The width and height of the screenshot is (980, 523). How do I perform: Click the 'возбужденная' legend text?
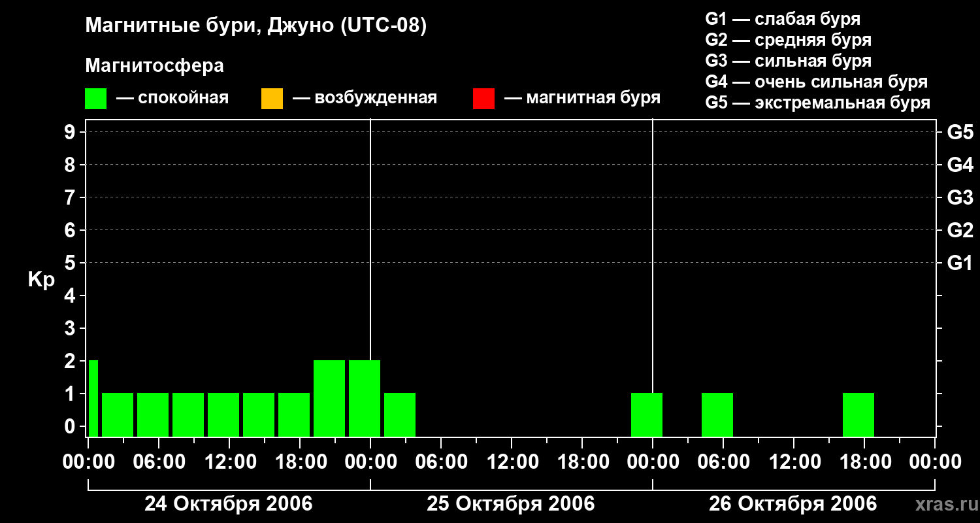click(376, 99)
